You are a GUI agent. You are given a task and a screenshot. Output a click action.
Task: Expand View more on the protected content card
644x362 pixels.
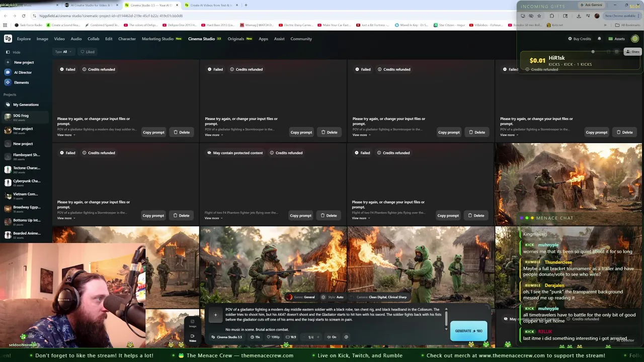[214, 218]
